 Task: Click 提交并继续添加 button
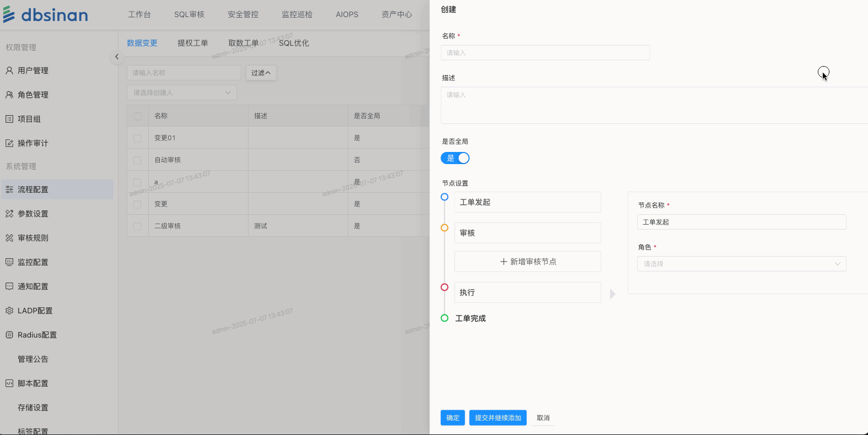(x=498, y=418)
